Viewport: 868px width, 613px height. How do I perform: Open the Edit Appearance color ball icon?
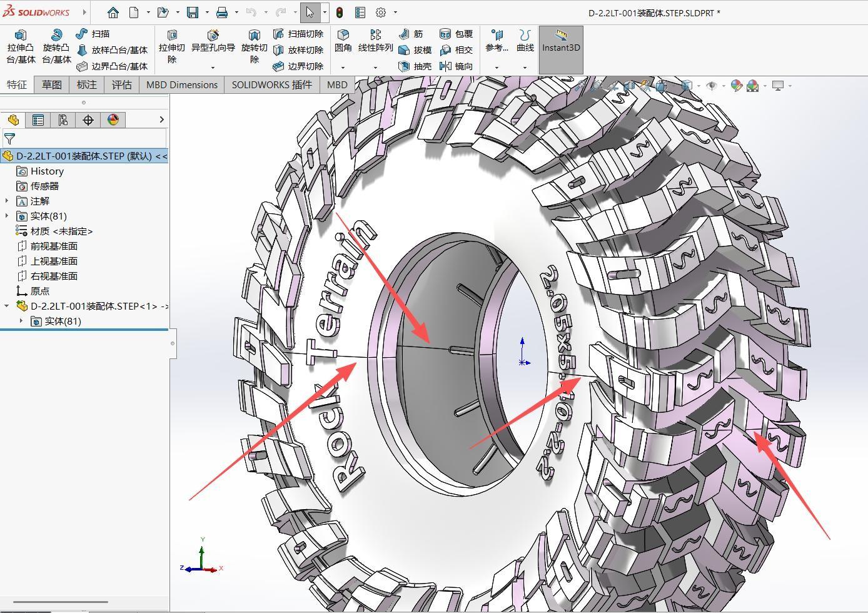point(736,86)
